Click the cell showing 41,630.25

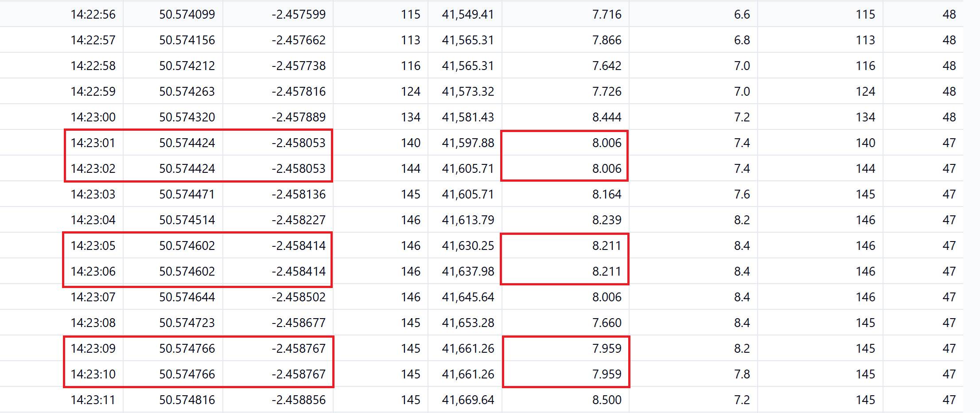[467, 245]
